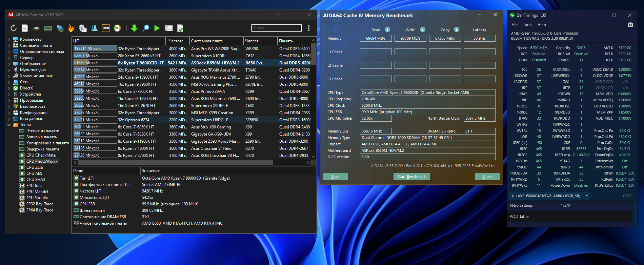
Task: Click the Latency value 58.9 ns
Action: point(480,38)
